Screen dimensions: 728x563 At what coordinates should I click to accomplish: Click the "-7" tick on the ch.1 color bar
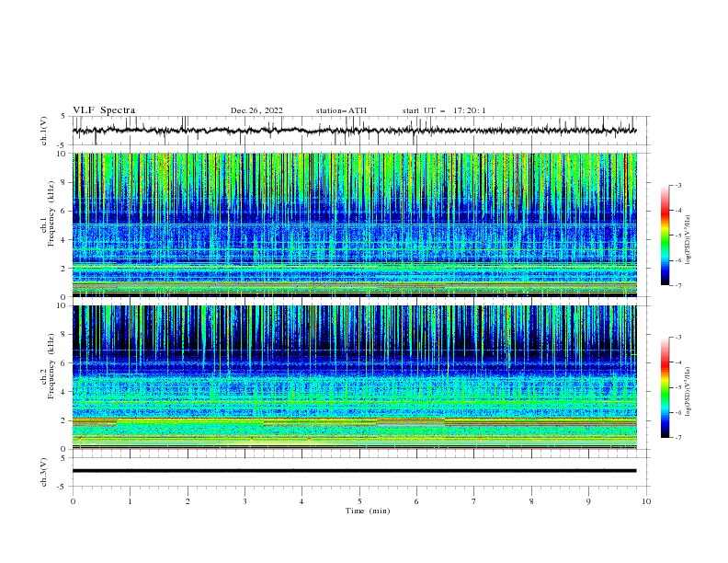pos(677,285)
